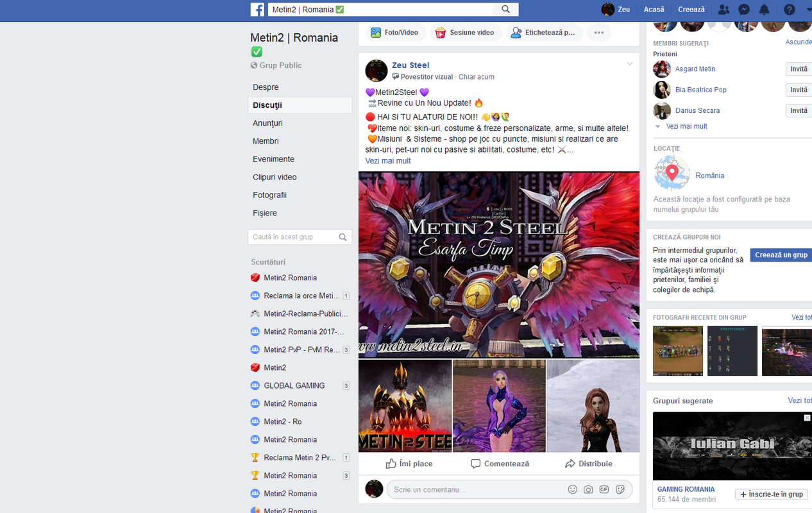Open the Messenger icon in top bar

(744, 10)
